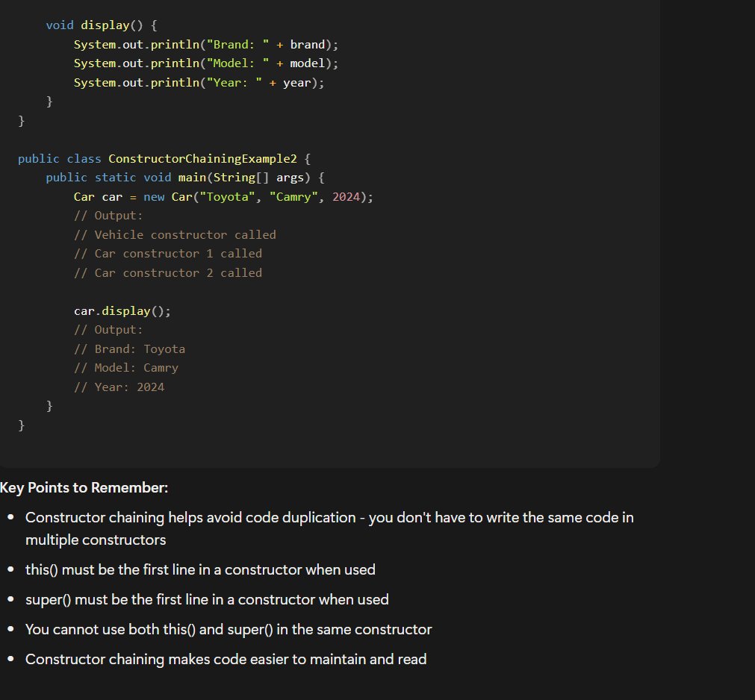Image resolution: width=755 pixels, height=700 pixels.
Task: Click the 'car.display();' code line
Action: tap(122, 310)
